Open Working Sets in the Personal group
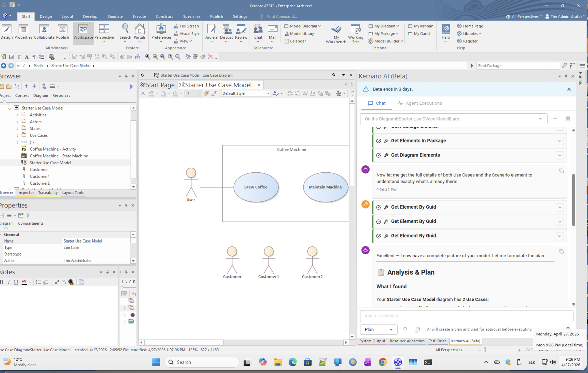Screen dimensions: 588x373 356,34
